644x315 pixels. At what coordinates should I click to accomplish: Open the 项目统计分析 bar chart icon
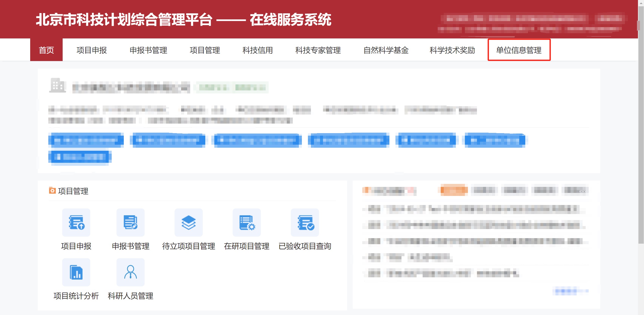pyautogui.click(x=76, y=272)
